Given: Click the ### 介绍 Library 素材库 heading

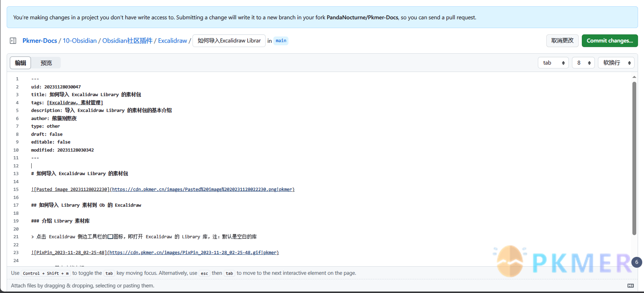Looking at the screenshot, I should (60, 221).
